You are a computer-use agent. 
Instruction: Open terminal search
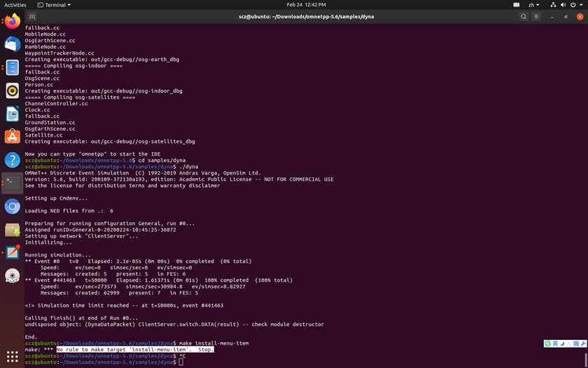point(524,17)
